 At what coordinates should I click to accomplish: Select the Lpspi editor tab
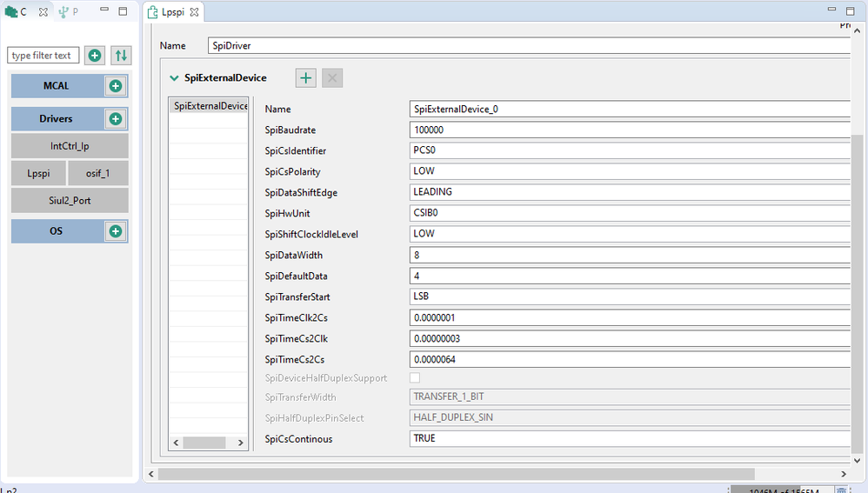click(x=173, y=12)
